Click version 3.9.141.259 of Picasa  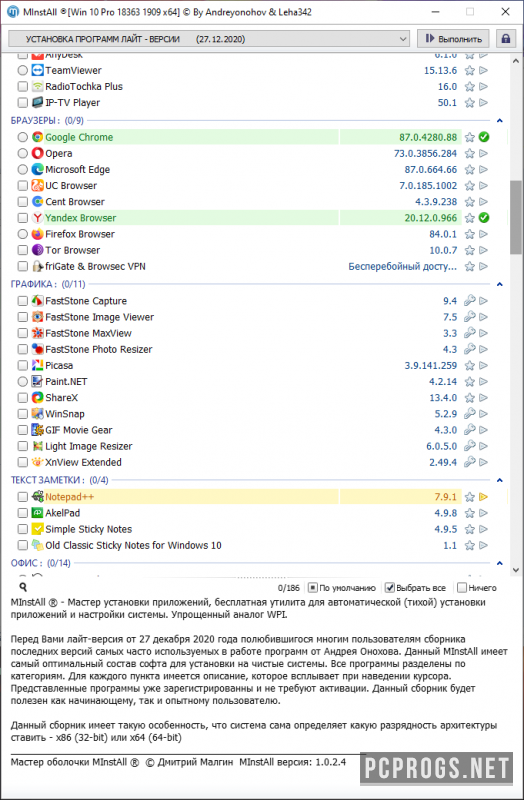[x=431, y=365]
